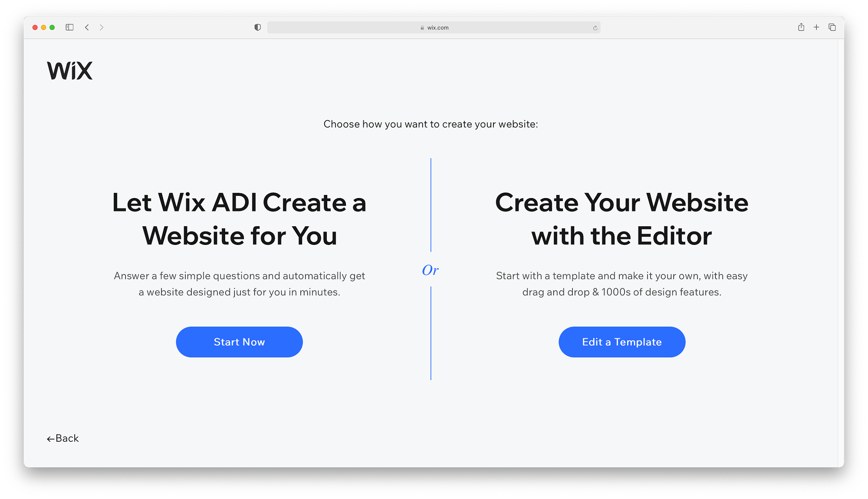Click the Wix logo in top left
868x499 pixels.
[x=69, y=70]
